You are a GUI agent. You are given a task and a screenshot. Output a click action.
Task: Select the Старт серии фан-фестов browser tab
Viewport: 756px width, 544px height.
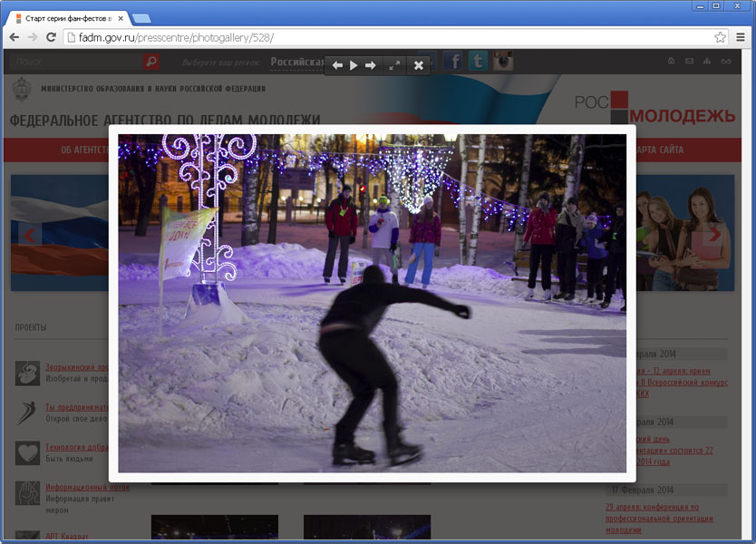click(x=69, y=18)
